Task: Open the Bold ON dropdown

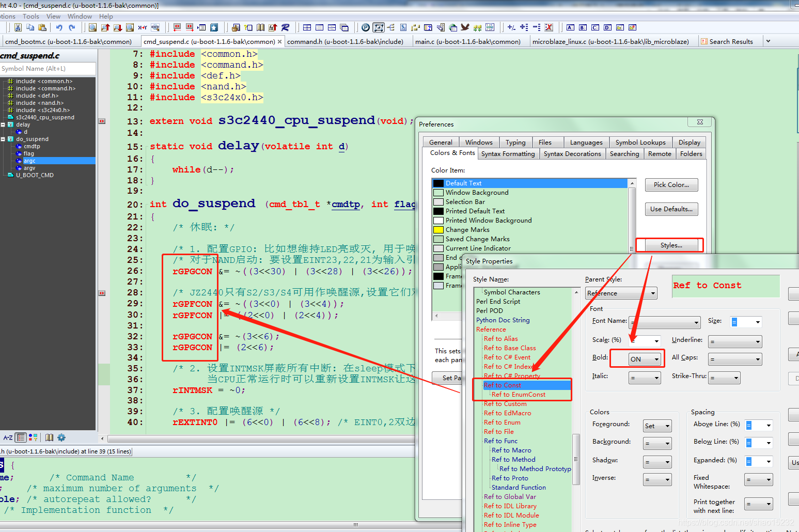Action: (645, 359)
